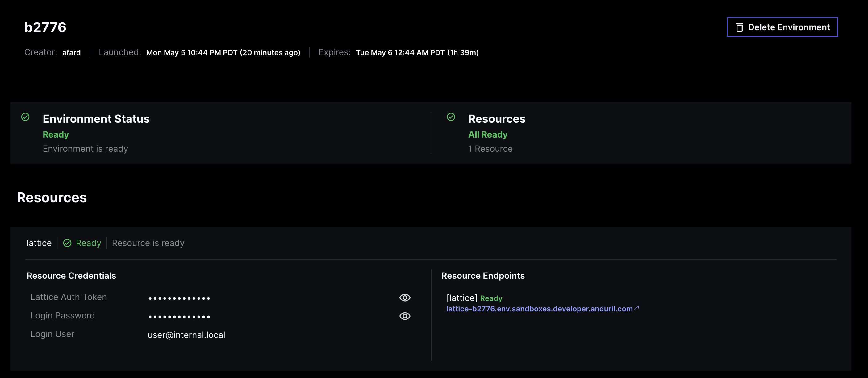Collapse the Resource Credentials panel
Image resolution: width=868 pixels, height=378 pixels.
click(x=71, y=275)
